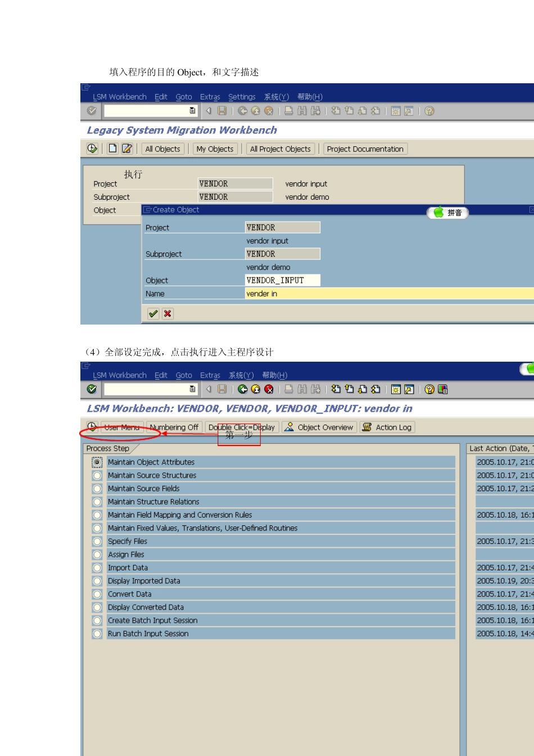The width and height of the screenshot is (534, 756).
Task: Click the Name field containing 'vender in'
Action: tap(388, 294)
